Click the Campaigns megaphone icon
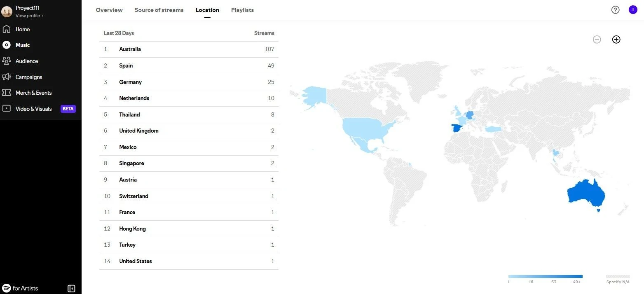Image resolution: width=644 pixels, height=294 pixels. (7, 77)
